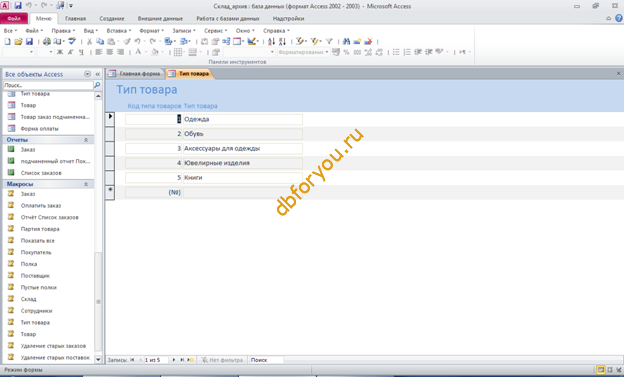Click the Save diskette icon in classic toolbar
The width and height of the screenshot is (624, 377).
click(29, 41)
